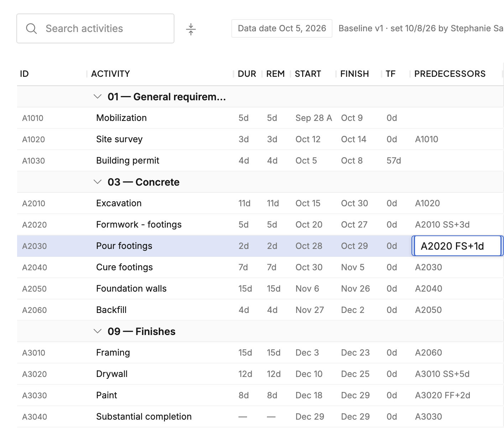The height and width of the screenshot is (436, 504).
Task: Click the A2010 SS+3d predecessor cell
Action: pyautogui.click(x=442, y=224)
